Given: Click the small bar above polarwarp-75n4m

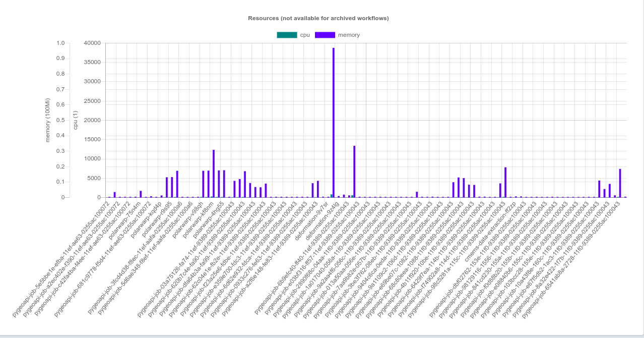Looking at the screenshot, I should coord(142,193).
